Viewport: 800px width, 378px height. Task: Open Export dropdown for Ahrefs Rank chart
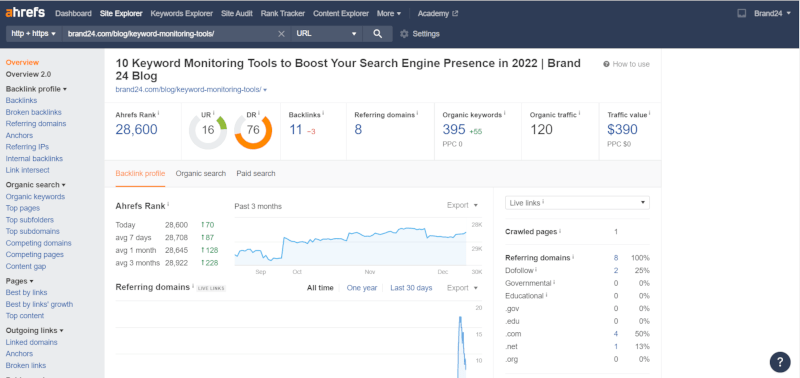(x=462, y=205)
